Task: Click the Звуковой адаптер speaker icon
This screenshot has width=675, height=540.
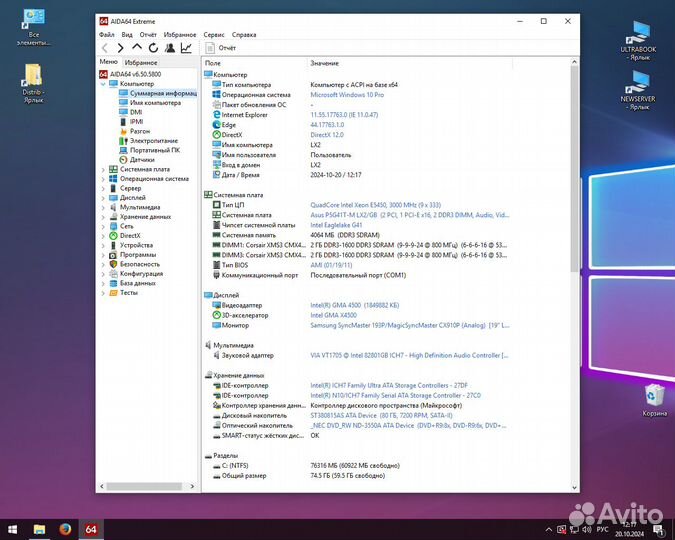Action: coord(217,355)
